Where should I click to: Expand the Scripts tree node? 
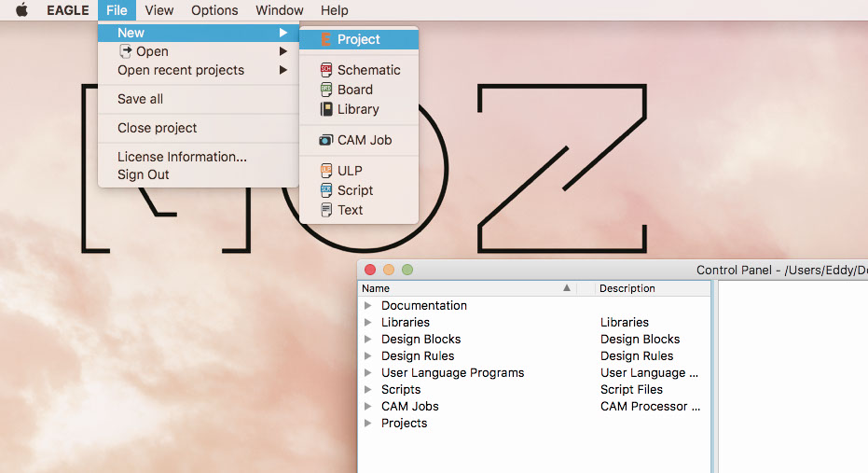pos(367,389)
